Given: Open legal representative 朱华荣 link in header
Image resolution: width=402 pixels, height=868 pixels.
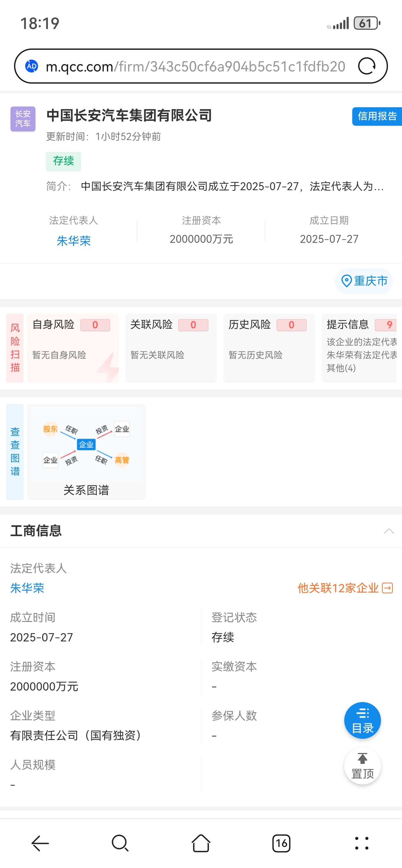Looking at the screenshot, I should click(73, 241).
